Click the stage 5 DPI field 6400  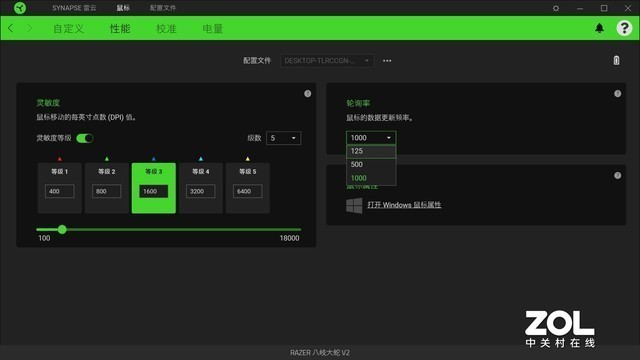[x=247, y=191]
